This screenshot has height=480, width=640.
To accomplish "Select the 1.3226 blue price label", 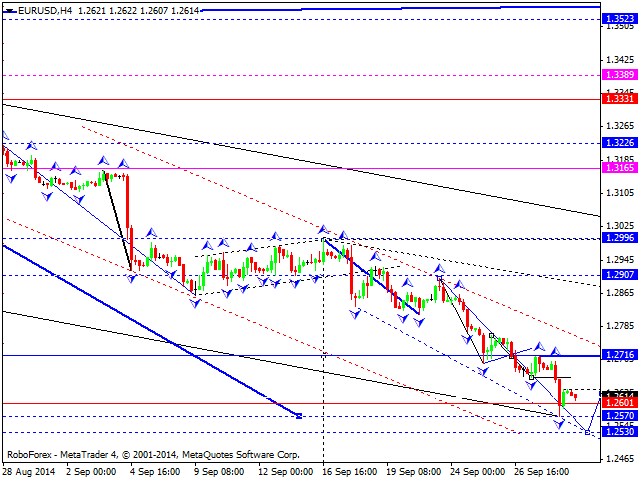I will (616, 143).
